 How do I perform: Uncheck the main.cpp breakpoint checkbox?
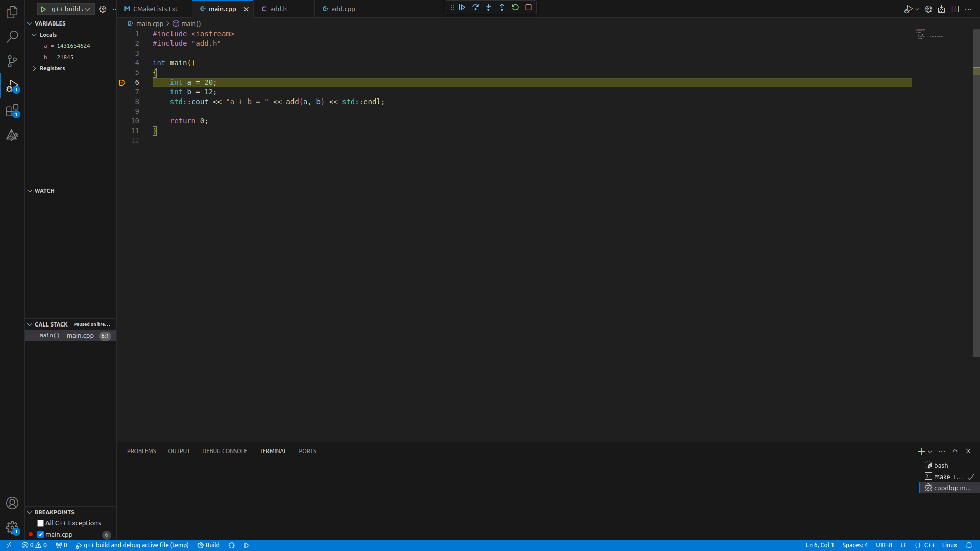tap(41, 535)
